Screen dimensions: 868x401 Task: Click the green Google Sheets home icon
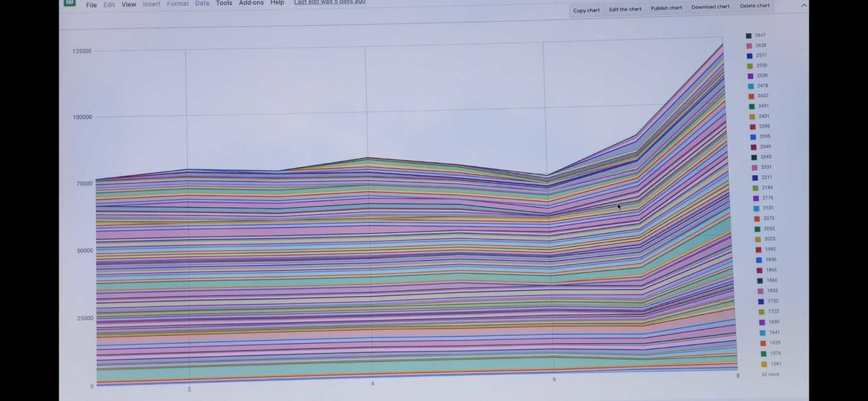point(69,3)
